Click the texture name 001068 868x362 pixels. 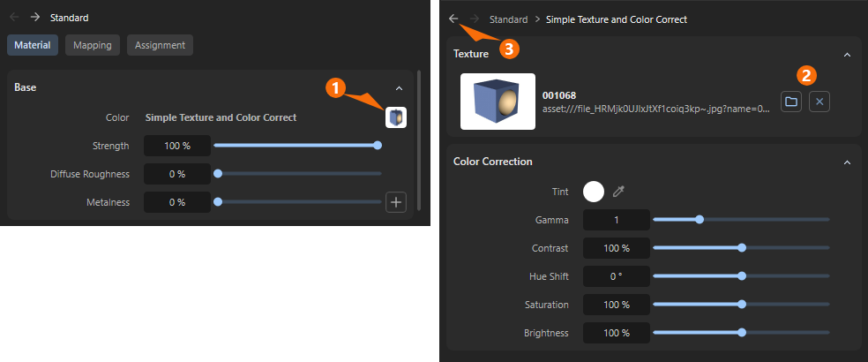tap(559, 95)
